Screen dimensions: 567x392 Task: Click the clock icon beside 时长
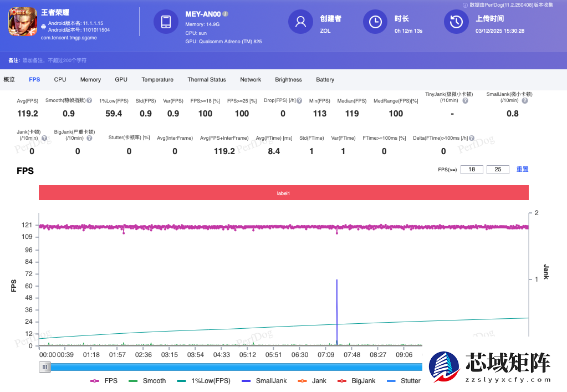375,22
